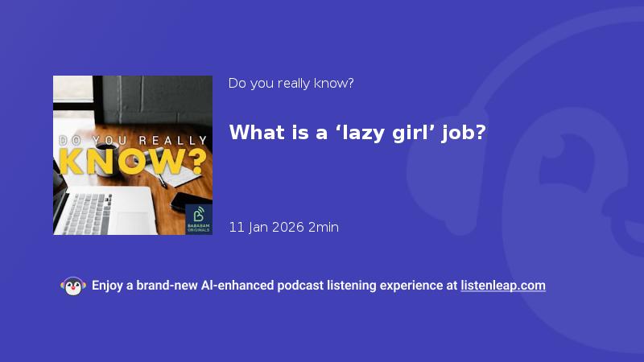Select the smartphone in the cover photo
The image size is (644, 362).
click(x=188, y=201)
